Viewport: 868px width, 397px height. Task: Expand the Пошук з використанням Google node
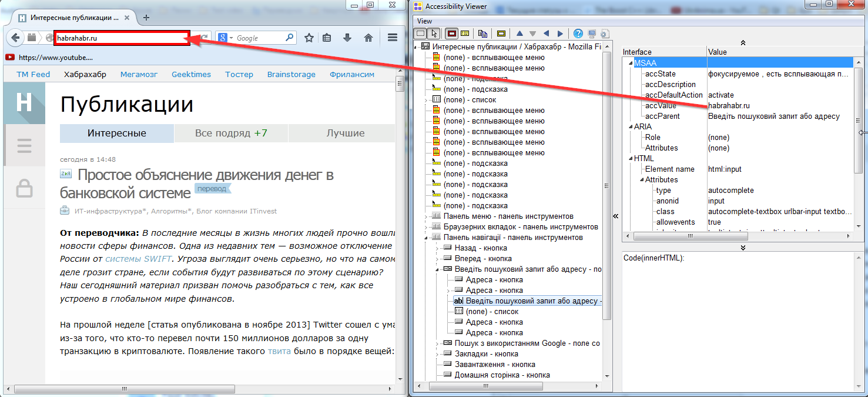[x=438, y=343]
